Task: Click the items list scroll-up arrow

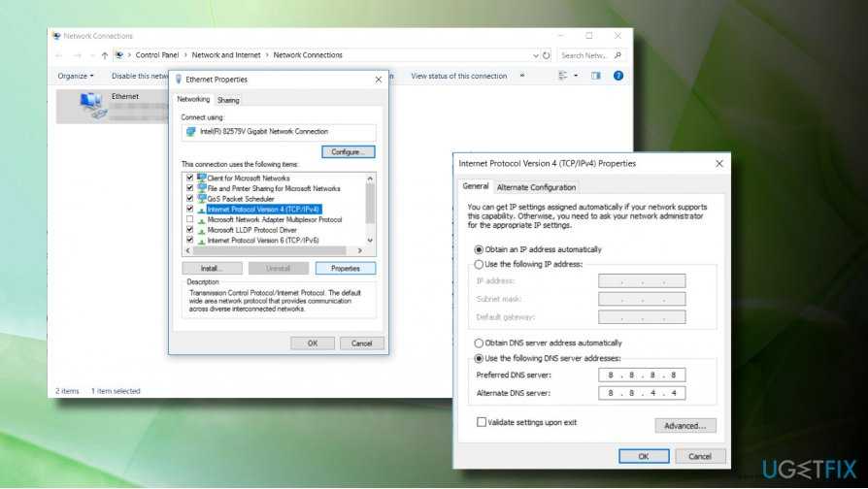Action: pyautogui.click(x=370, y=179)
